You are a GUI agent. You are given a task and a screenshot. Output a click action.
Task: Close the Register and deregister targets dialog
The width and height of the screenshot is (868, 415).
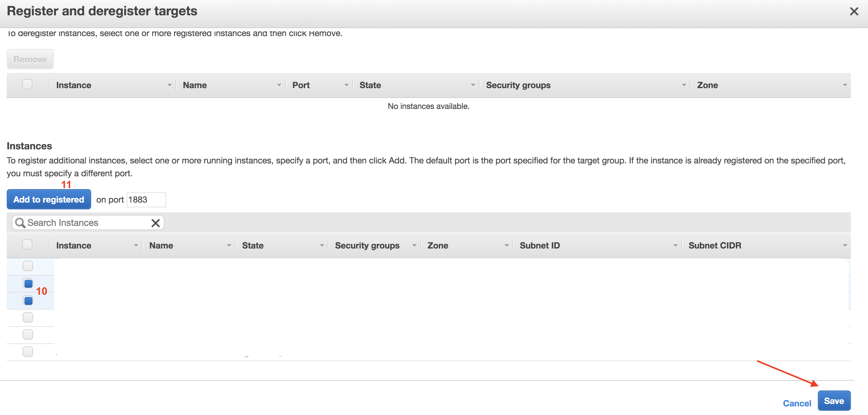[x=854, y=11]
